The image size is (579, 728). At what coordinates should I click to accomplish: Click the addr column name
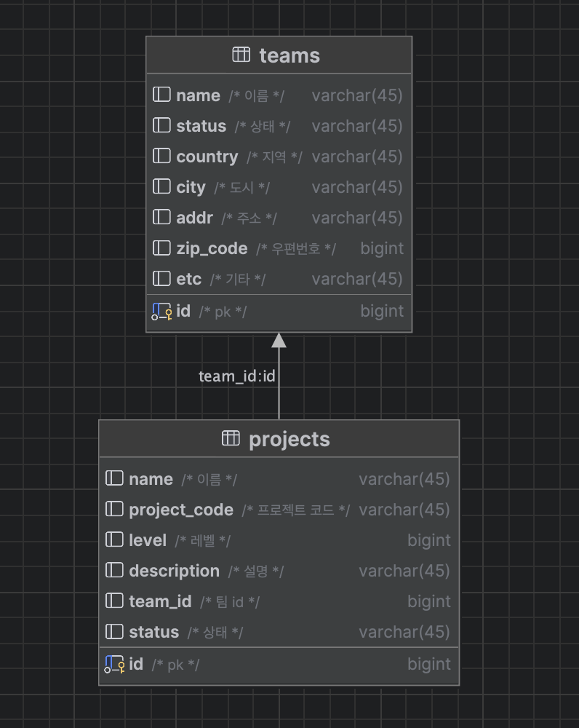click(x=194, y=217)
